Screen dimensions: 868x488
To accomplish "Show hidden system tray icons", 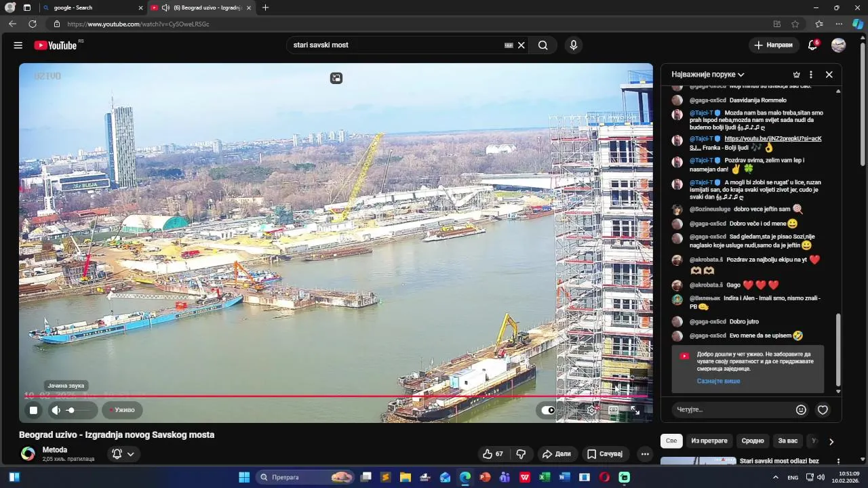I will pyautogui.click(x=776, y=477).
